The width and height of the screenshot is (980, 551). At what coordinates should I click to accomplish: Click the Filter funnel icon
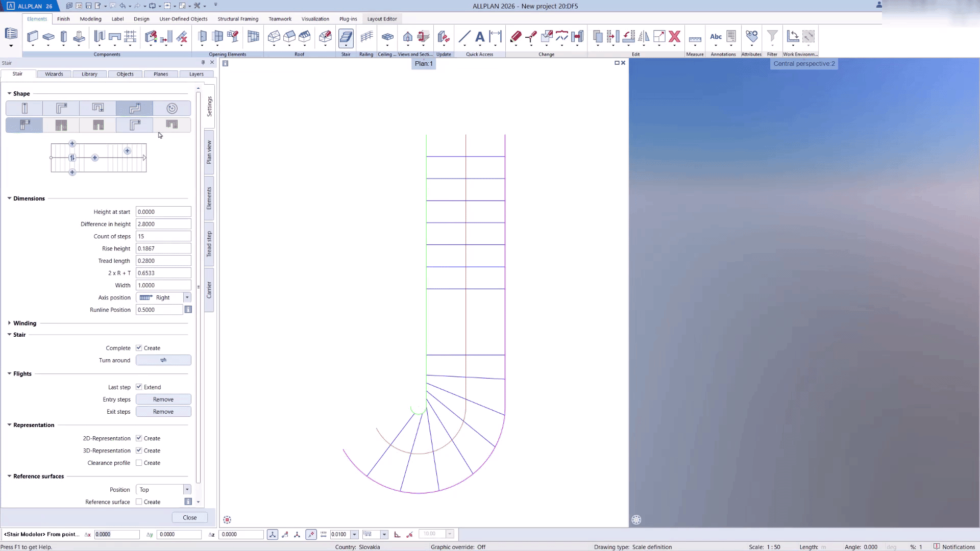(772, 36)
